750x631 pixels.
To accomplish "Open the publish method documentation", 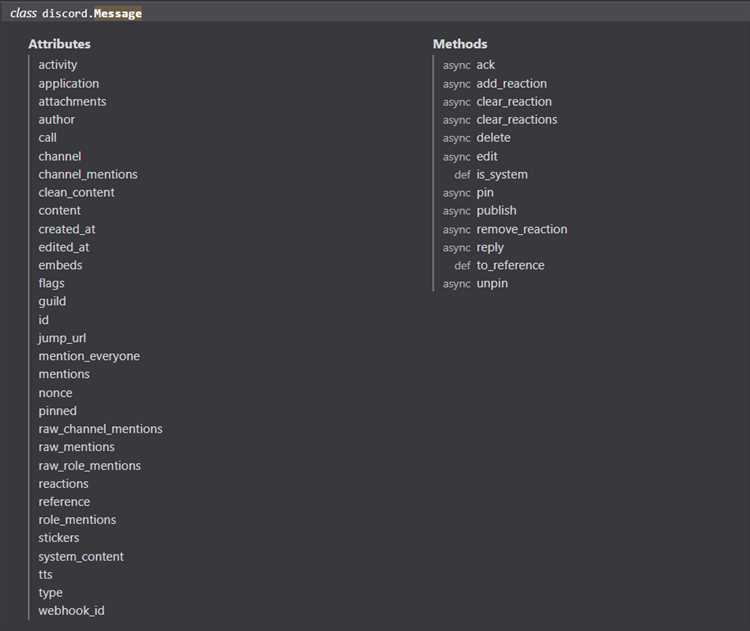I will [x=496, y=211].
